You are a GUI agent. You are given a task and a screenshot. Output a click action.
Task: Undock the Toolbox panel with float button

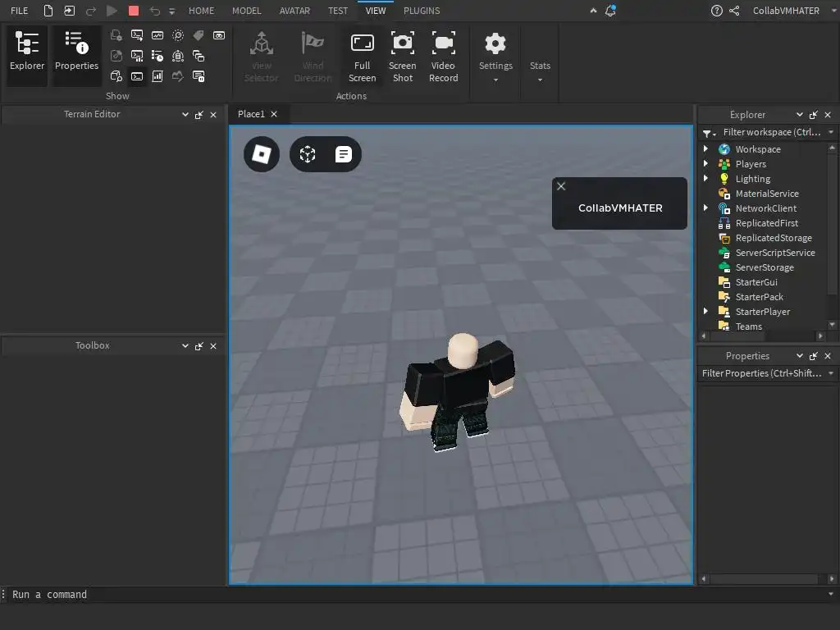(x=199, y=346)
